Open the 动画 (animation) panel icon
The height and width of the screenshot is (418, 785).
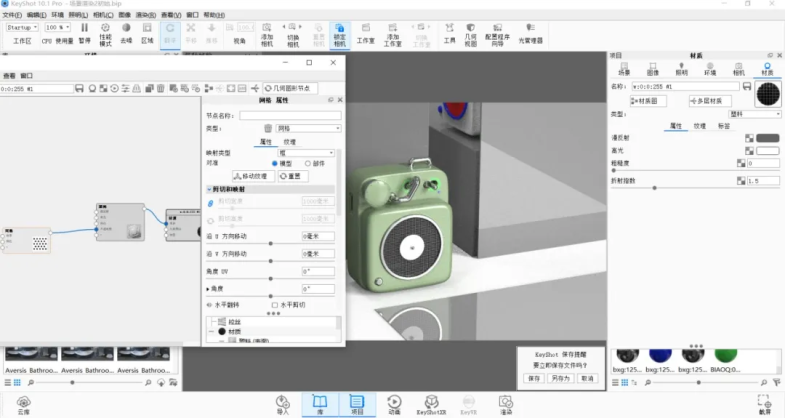click(x=394, y=403)
